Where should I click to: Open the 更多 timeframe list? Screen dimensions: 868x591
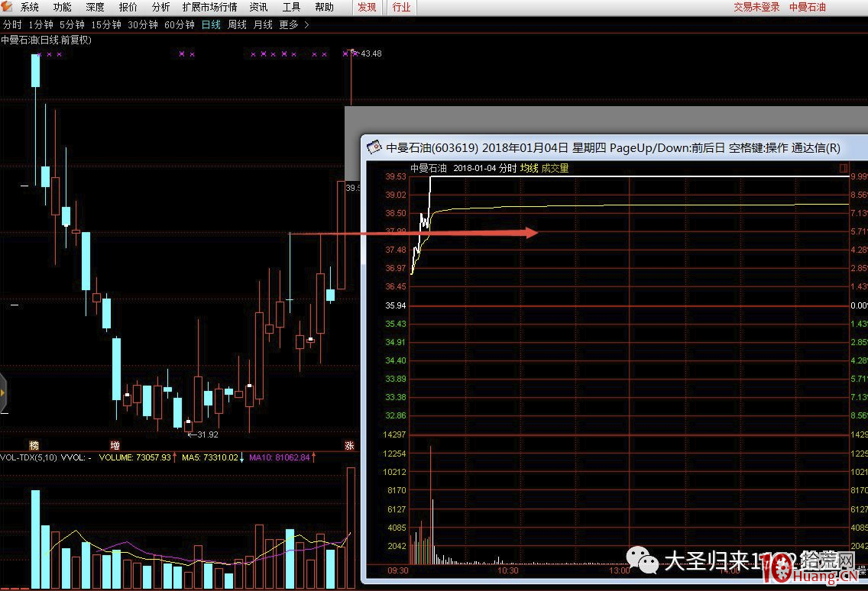tap(288, 25)
